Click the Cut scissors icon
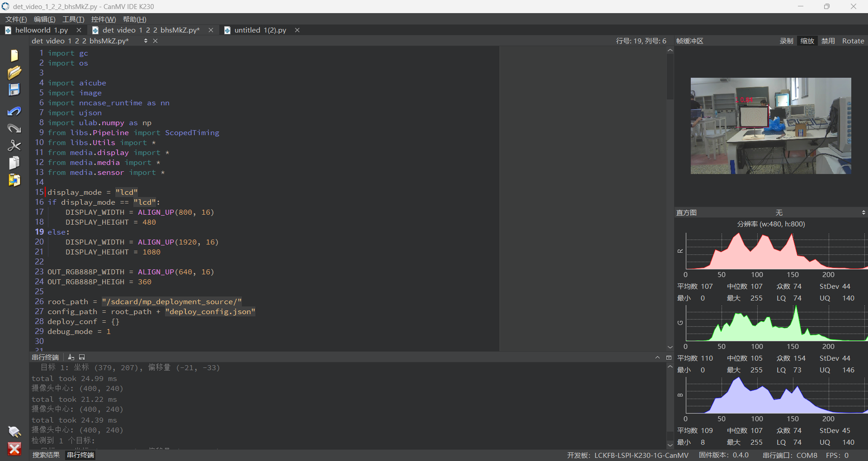Viewport: 868px width, 461px height. (14, 146)
